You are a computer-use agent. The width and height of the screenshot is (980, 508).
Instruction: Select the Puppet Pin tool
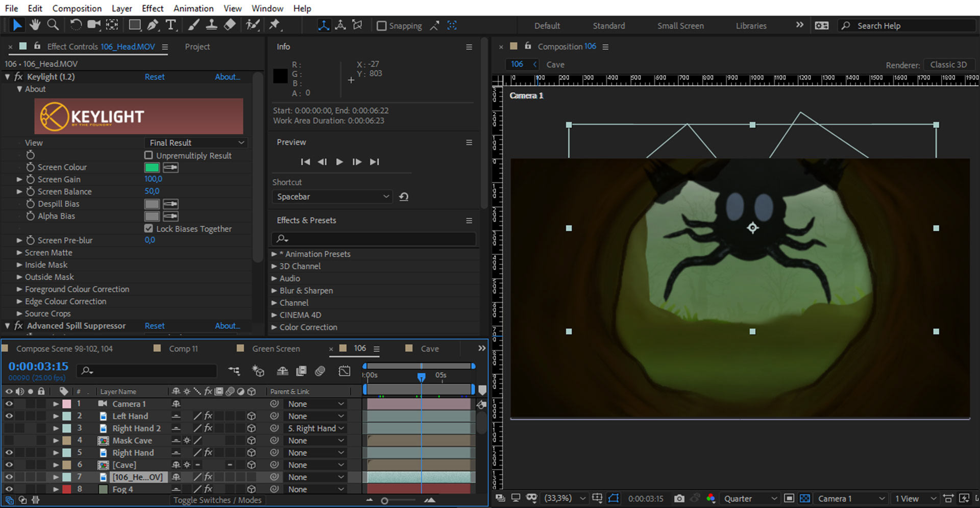point(275,25)
